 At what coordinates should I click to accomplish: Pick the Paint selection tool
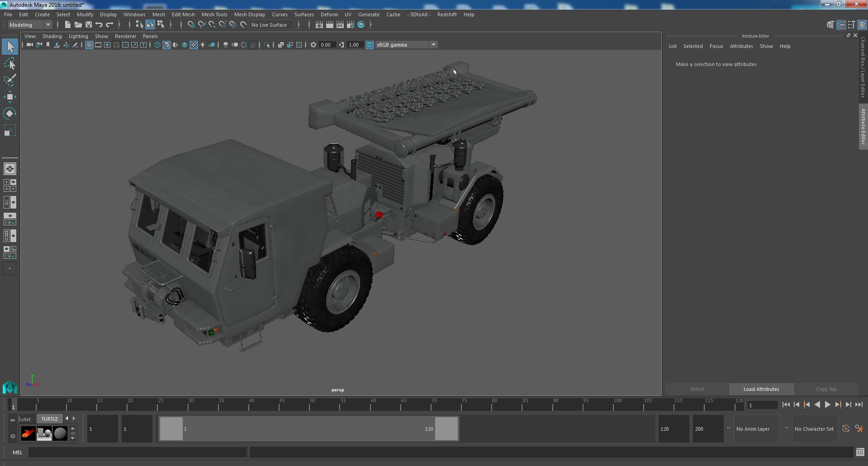tap(10, 80)
